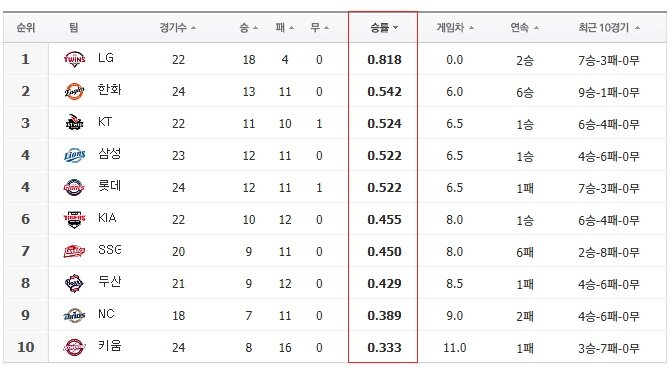Click the SSG Landers team logo

(74, 251)
